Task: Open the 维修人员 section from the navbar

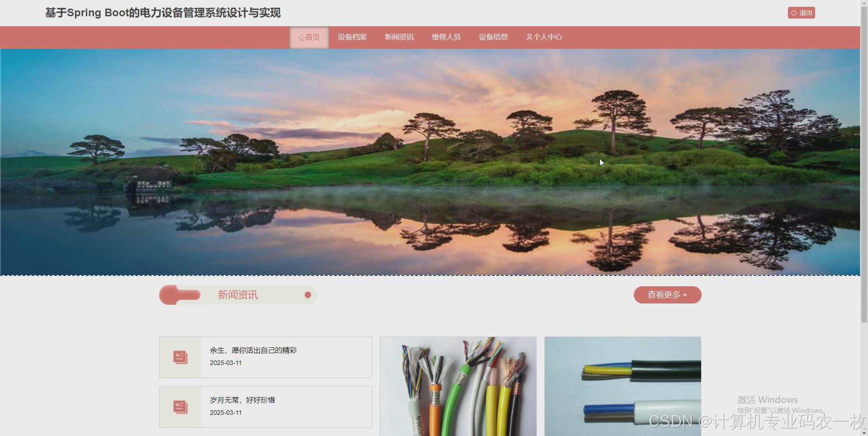Action: pyautogui.click(x=446, y=37)
